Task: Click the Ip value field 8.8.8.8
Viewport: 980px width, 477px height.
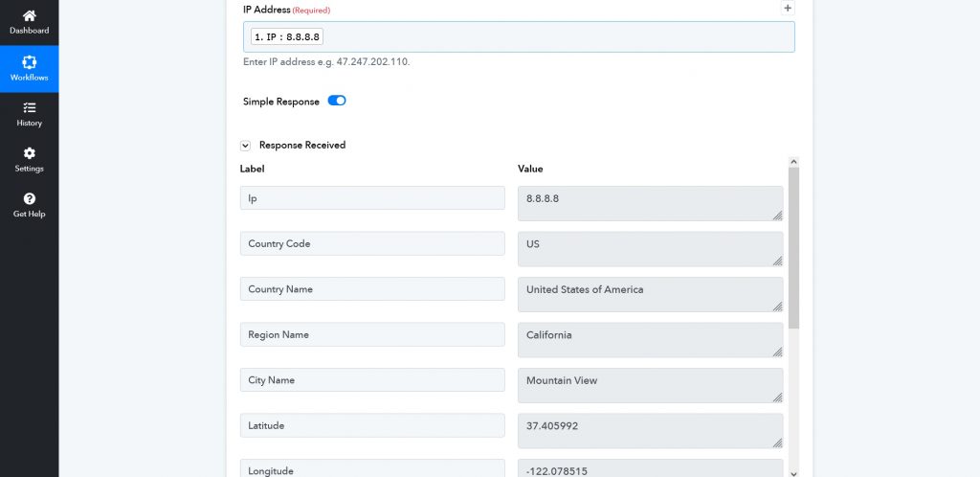Action: point(649,202)
